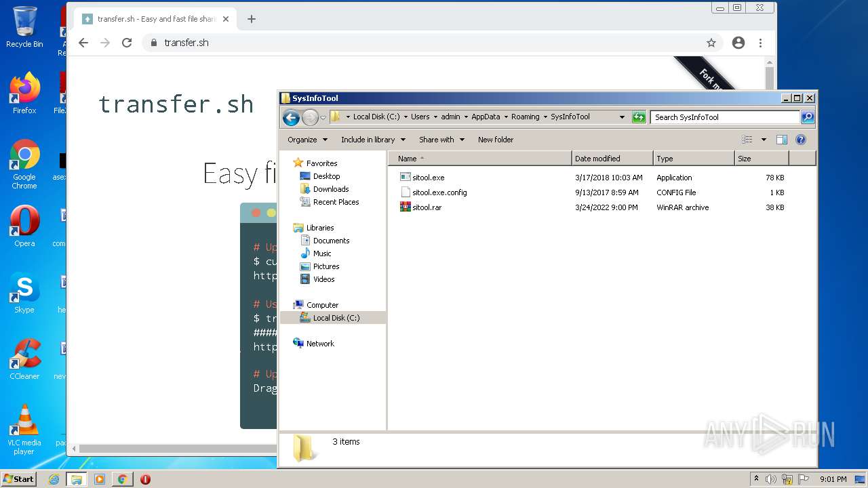This screenshot has width=868, height=488.
Task: Open the Share with dropdown
Action: 441,140
